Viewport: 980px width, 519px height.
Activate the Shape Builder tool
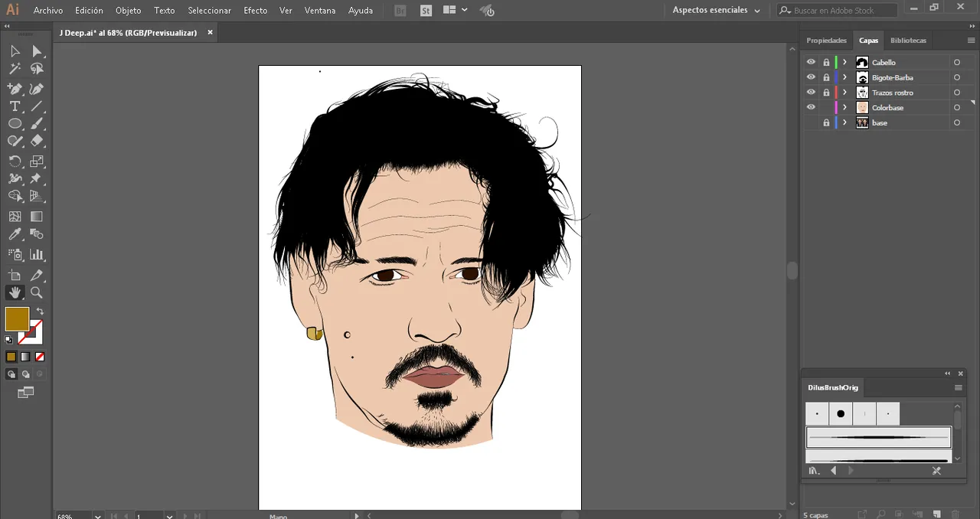click(x=15, y=196)
